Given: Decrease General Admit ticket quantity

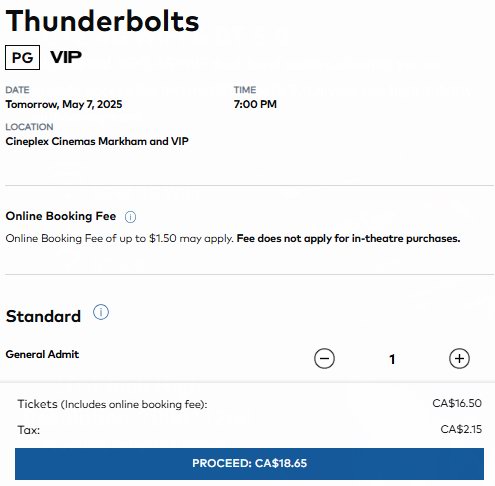Looking at the screenshot, I should [324, 359].
